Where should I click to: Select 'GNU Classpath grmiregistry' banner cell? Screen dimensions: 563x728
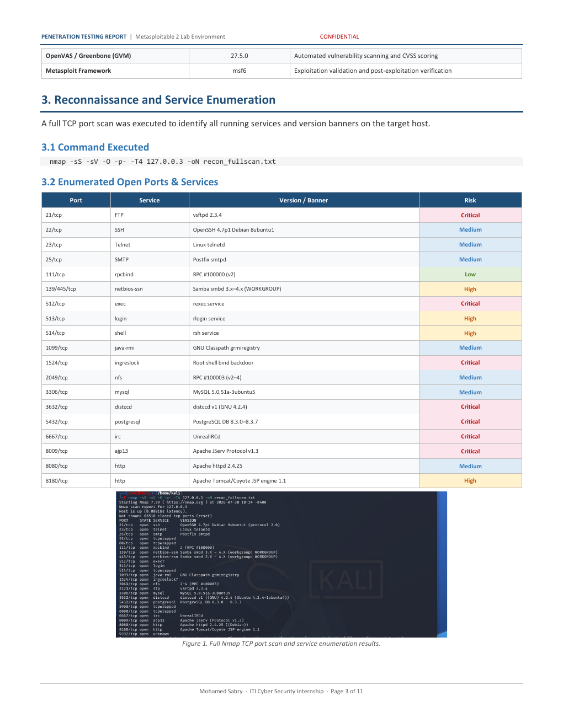304,348
